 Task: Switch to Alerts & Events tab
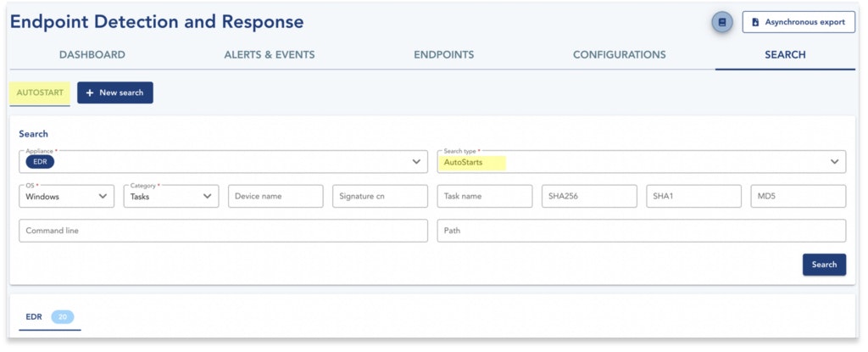click(x=269, y=55)
